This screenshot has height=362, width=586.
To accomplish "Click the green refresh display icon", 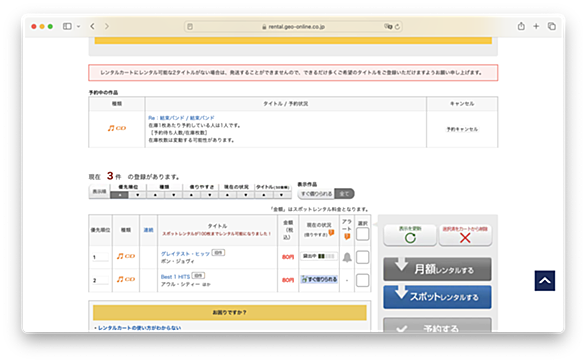I will point(410,238).
